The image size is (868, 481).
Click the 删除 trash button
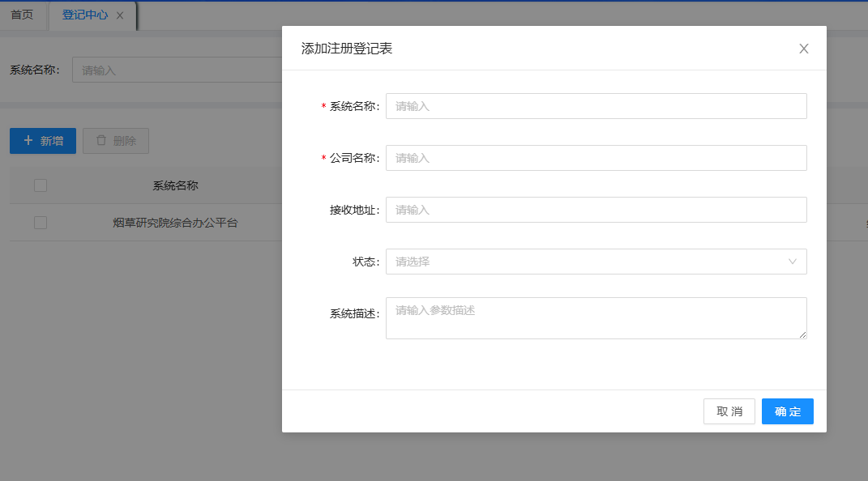(x=116, y=141)
